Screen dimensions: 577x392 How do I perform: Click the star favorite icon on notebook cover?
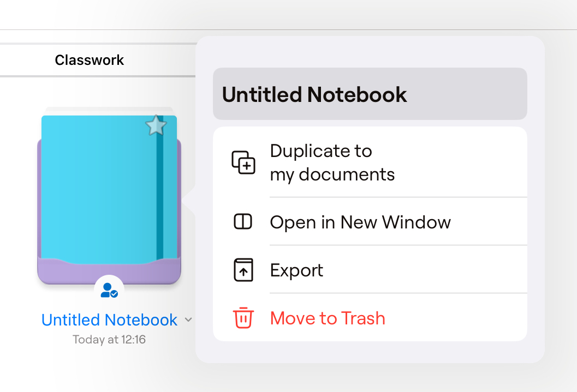(156, 126)
